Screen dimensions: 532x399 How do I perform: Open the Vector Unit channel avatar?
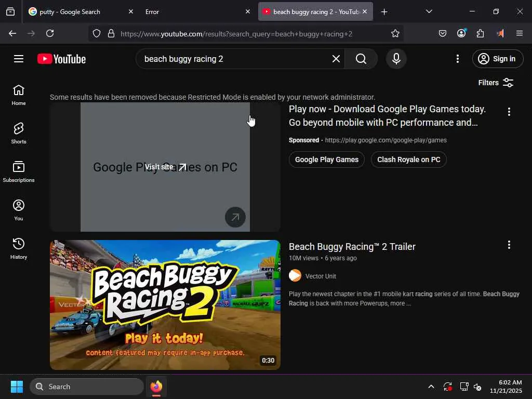coord(295,275)
